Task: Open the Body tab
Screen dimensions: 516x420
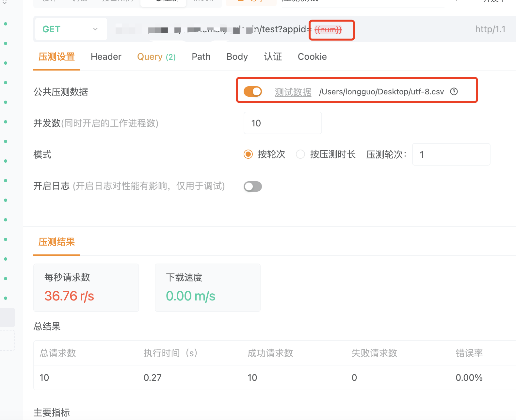Action: 237,57
